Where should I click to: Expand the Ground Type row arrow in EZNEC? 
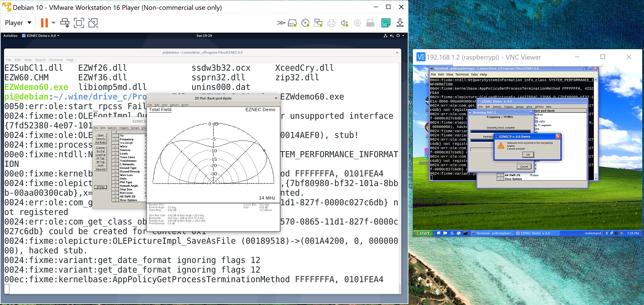click(116, 168)
